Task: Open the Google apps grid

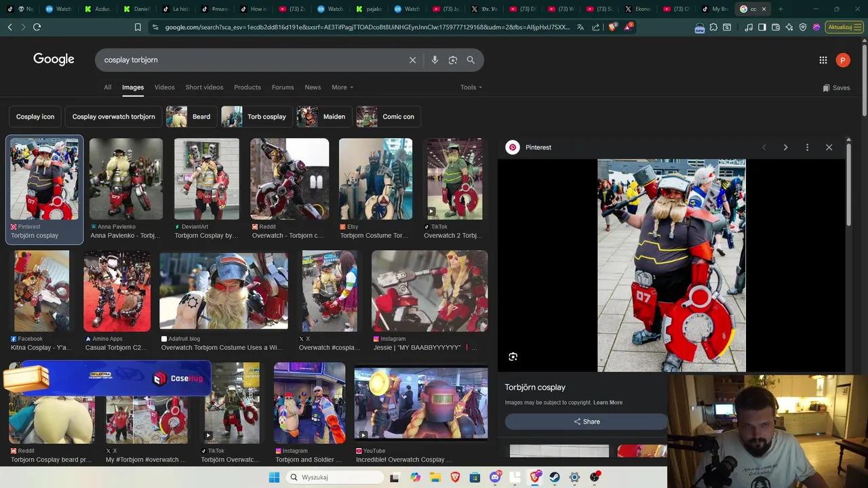Action: [x=823, y=60]
